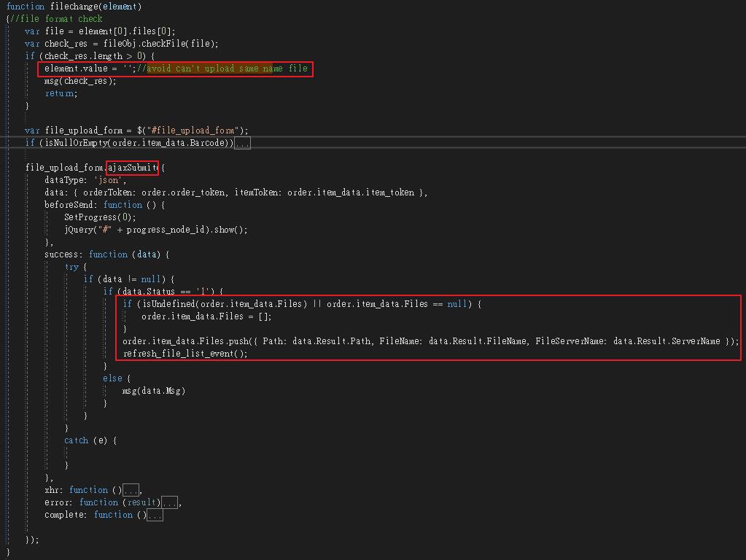Click the 'result' parameter in error function
Screen dimensions: 746x560
pyautogui.click(x=141, y=502)
